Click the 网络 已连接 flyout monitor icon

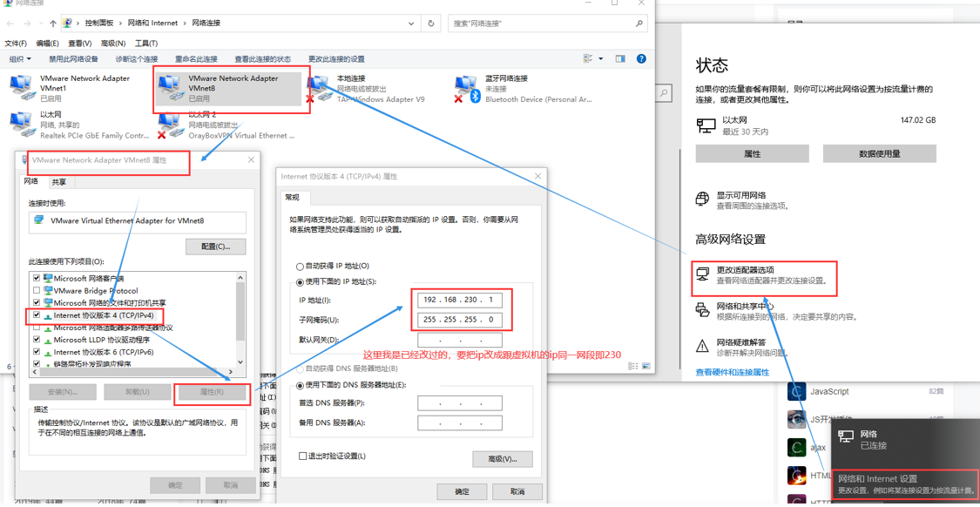[x=846, y=437]
